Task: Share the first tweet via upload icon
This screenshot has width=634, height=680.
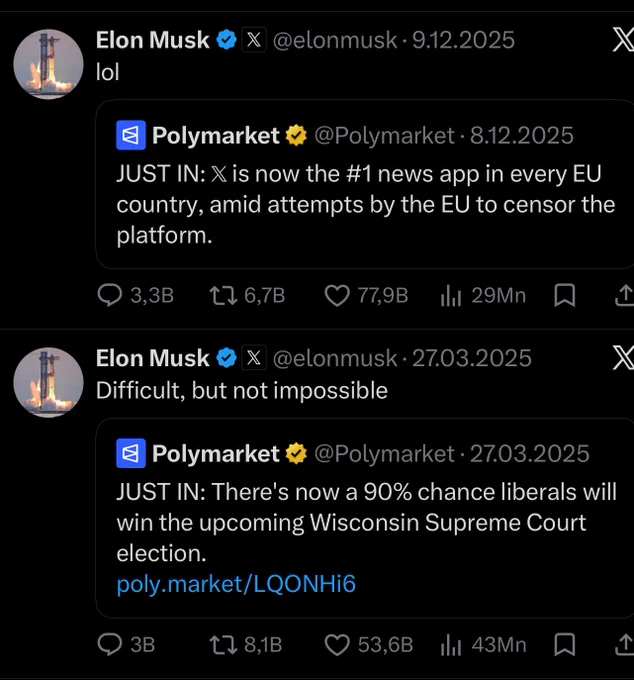Action: click(625, 296)
